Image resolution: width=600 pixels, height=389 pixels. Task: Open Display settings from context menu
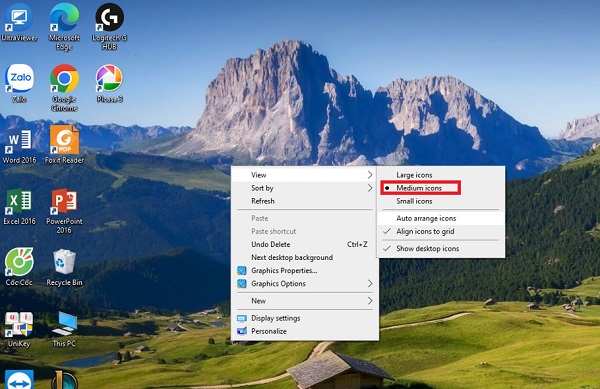coord(305,318)
